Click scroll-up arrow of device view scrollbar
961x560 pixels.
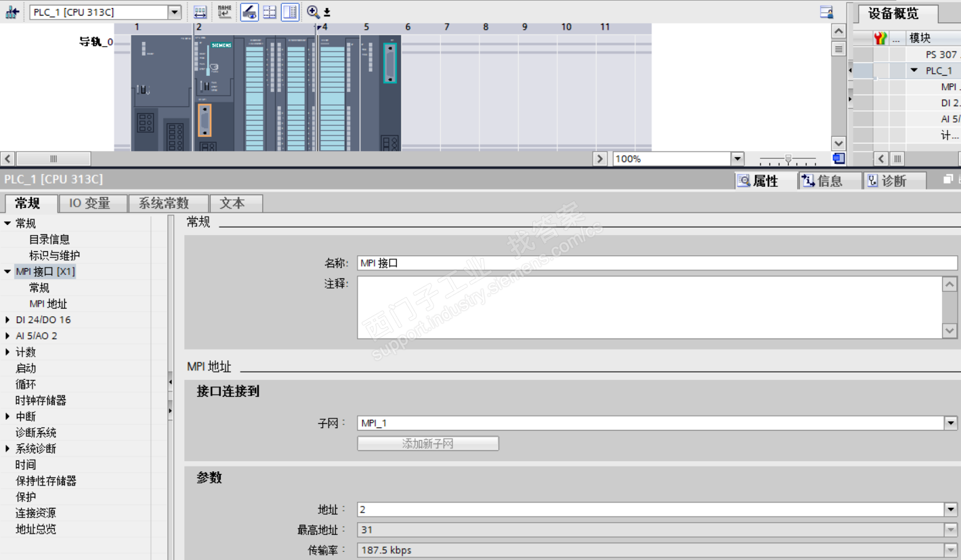(838, 31)
